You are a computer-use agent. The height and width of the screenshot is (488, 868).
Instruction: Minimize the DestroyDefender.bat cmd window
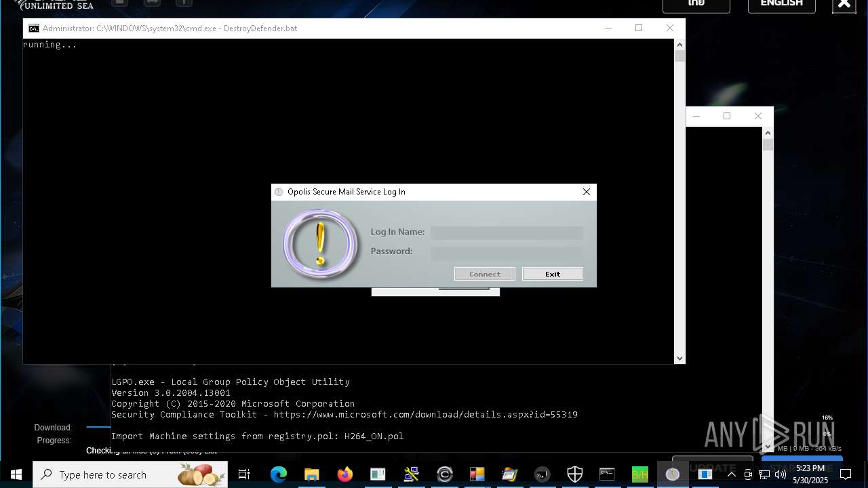[x=608, y=28]
